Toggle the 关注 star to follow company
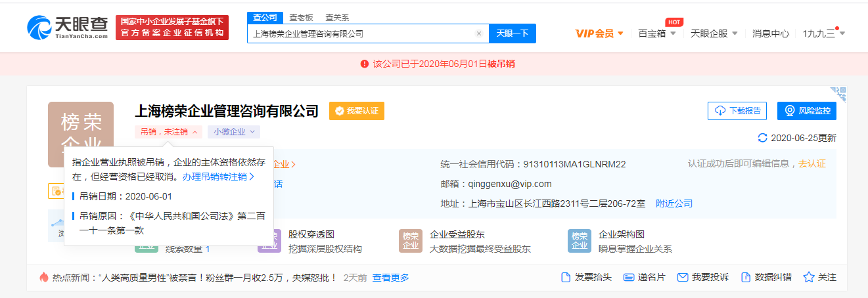 (809, 277)
